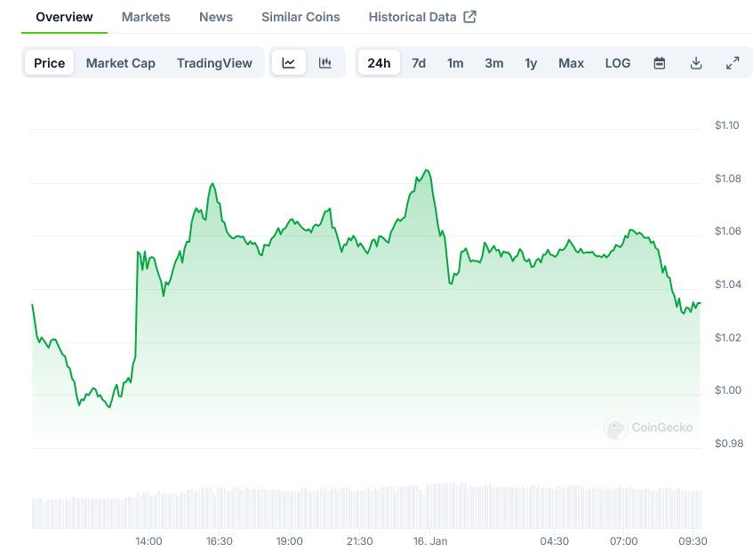Select the Overview tab

tap(64, 17)
